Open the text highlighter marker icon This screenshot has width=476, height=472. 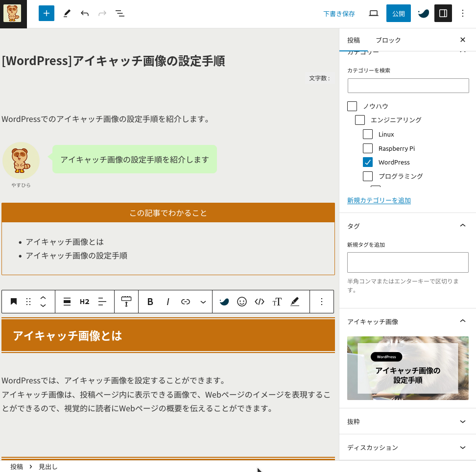(295, 302)
